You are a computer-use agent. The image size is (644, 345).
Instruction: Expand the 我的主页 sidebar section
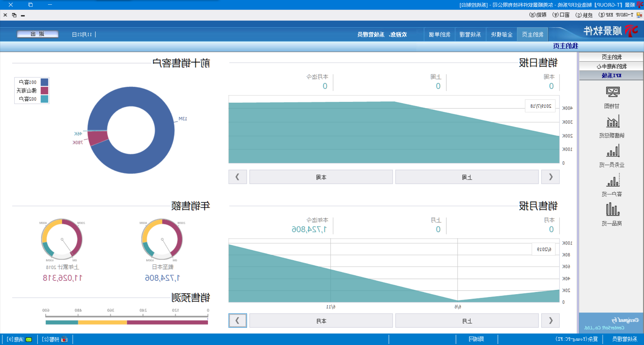pyautogui.click(x=611, y=57)
